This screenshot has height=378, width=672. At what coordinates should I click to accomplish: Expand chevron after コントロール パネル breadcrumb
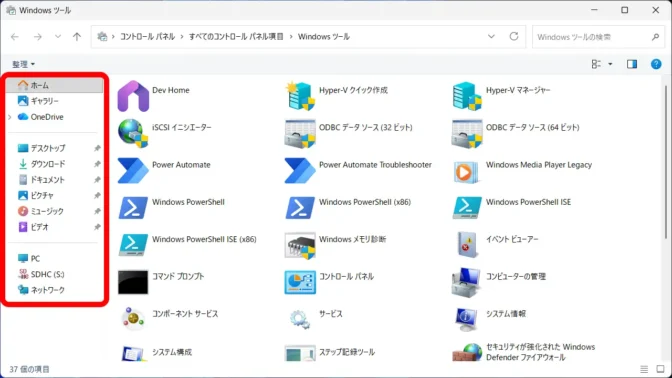[182, 37]
